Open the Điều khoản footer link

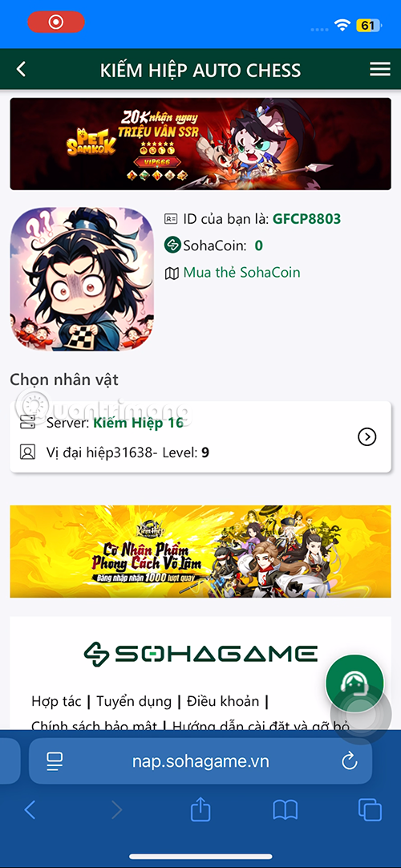tap(223, 701)
